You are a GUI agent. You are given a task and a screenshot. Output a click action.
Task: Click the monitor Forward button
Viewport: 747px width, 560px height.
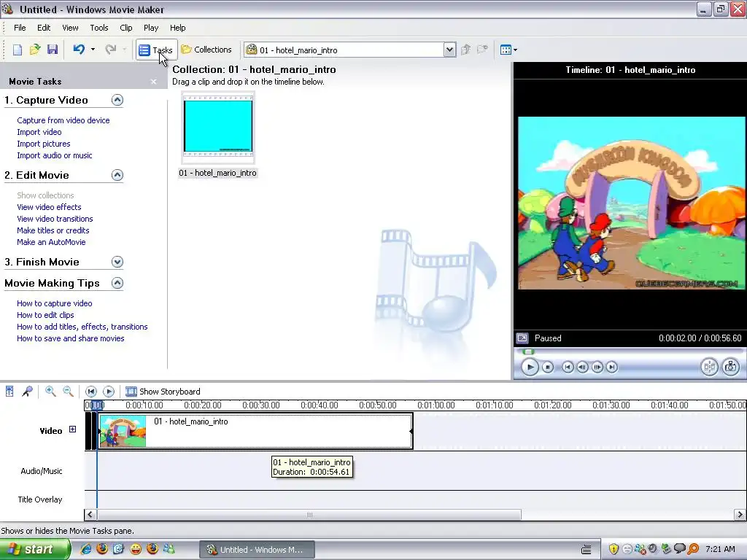[612, 367]
